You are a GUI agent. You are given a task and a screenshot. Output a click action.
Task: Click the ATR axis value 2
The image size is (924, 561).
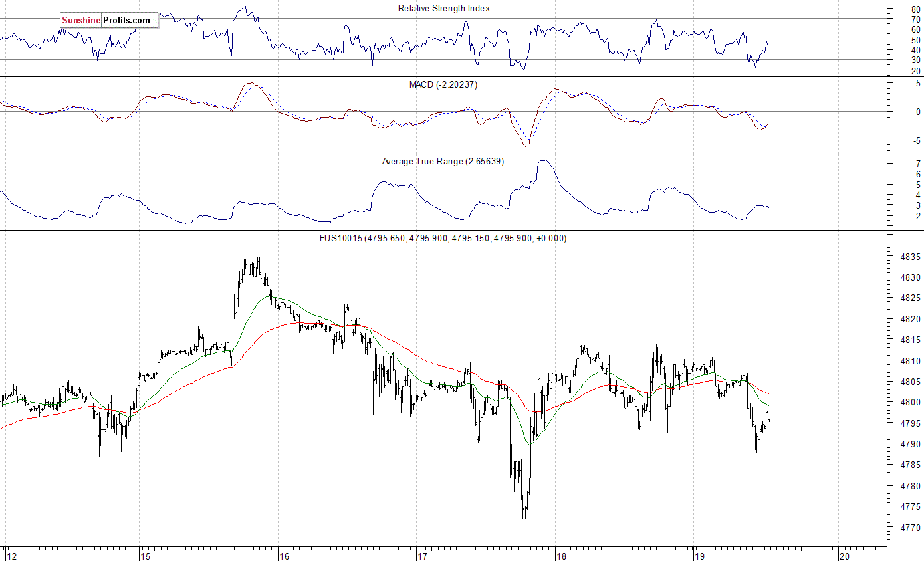click(x=918, y=216)
